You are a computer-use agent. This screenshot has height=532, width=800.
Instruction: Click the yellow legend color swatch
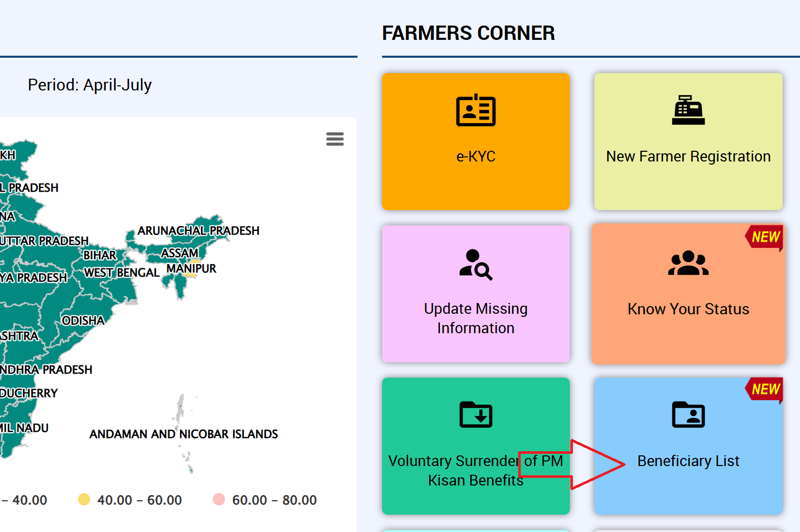coord(84,500)
